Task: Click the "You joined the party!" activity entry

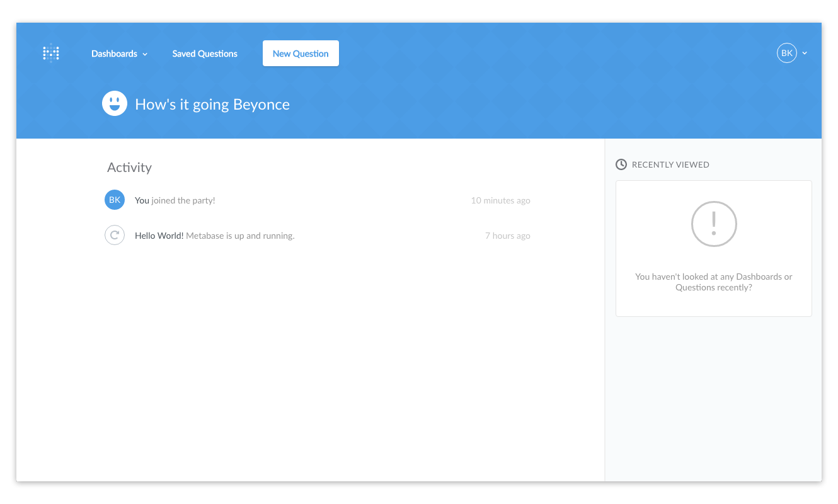Action: [175, 200]
